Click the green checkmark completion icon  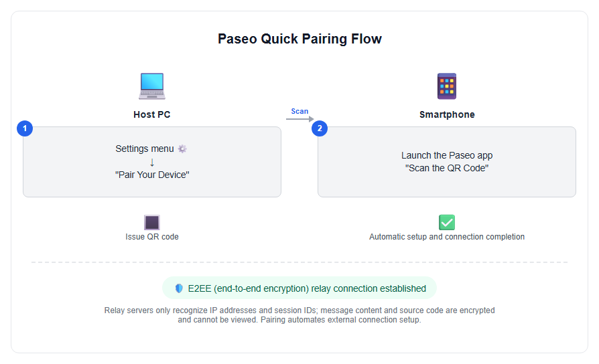tap(447, 222)
